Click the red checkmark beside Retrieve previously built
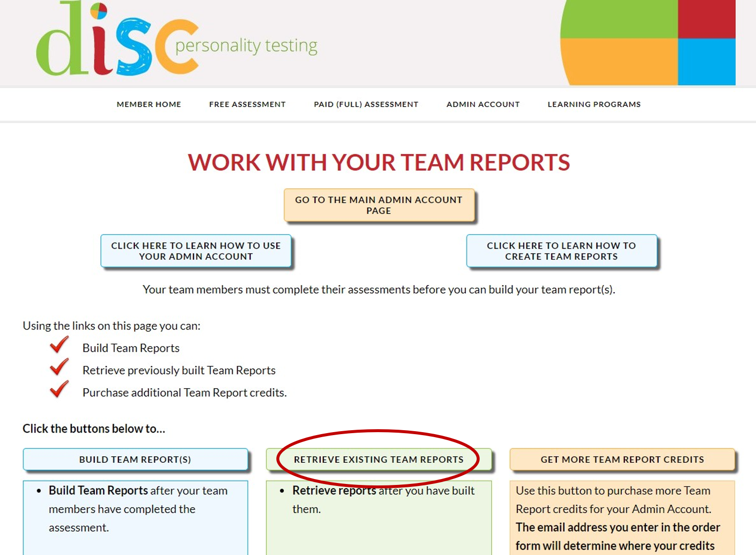This screenshot has width=756, height=555. 59,367
